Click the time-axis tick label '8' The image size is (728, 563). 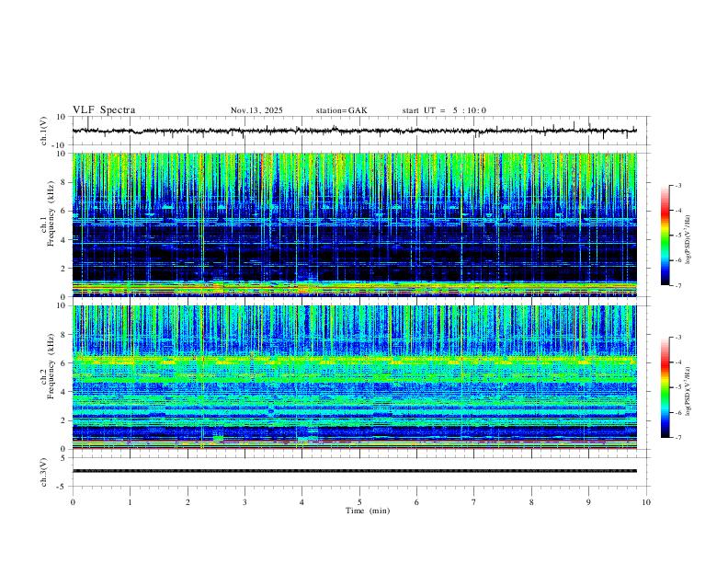click(531, 502)
